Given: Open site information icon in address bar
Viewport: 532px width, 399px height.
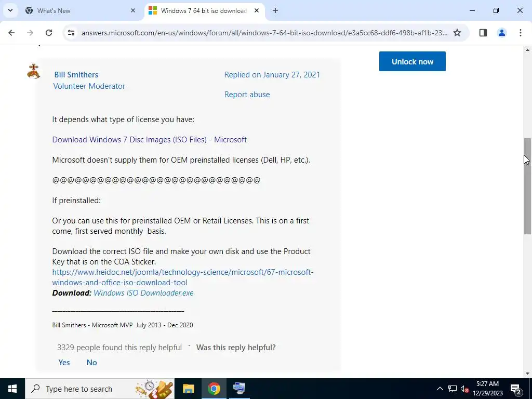Looking at the screenshot, I should pos(71,33).
